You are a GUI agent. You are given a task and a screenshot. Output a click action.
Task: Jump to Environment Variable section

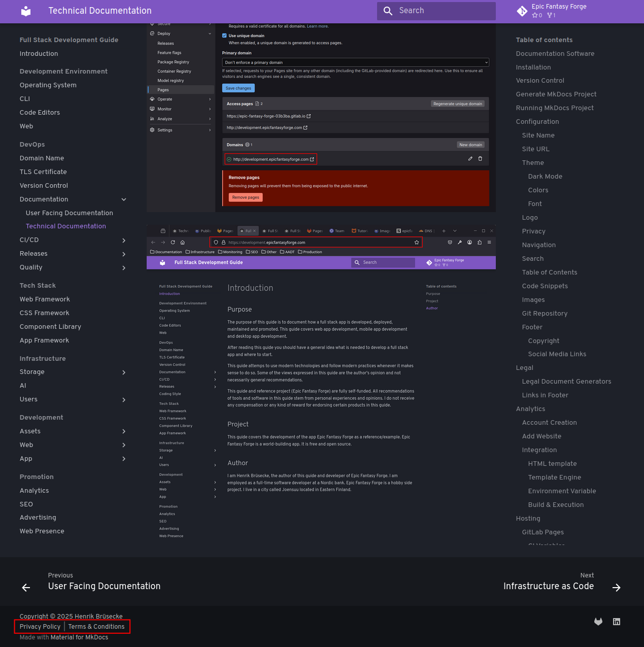point(562,491)
